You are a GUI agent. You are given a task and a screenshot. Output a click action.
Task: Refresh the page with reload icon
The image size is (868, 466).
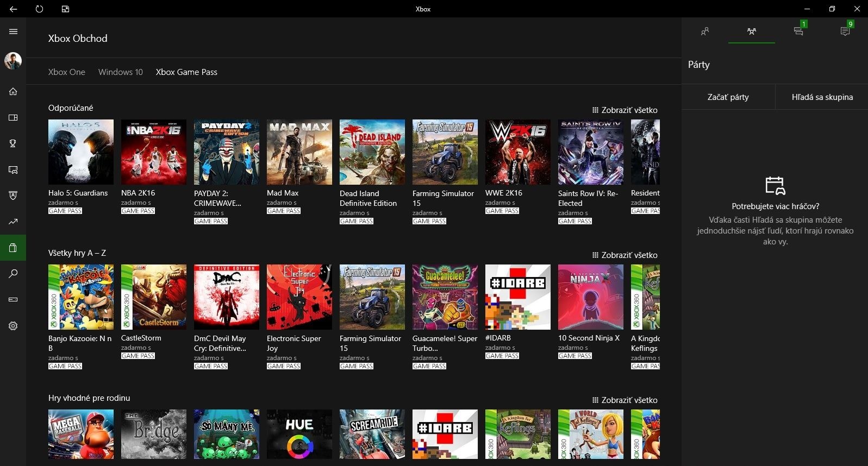pos(39,9)
